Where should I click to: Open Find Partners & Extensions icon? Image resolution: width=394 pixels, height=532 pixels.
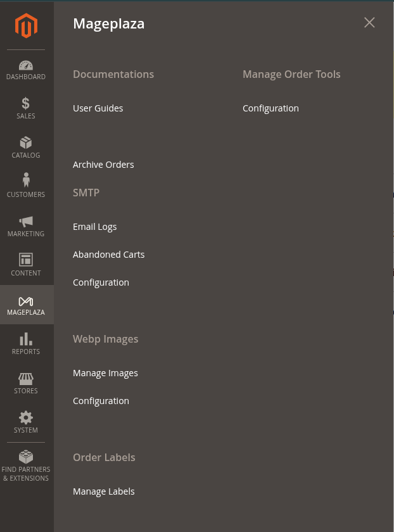[26, 457]
